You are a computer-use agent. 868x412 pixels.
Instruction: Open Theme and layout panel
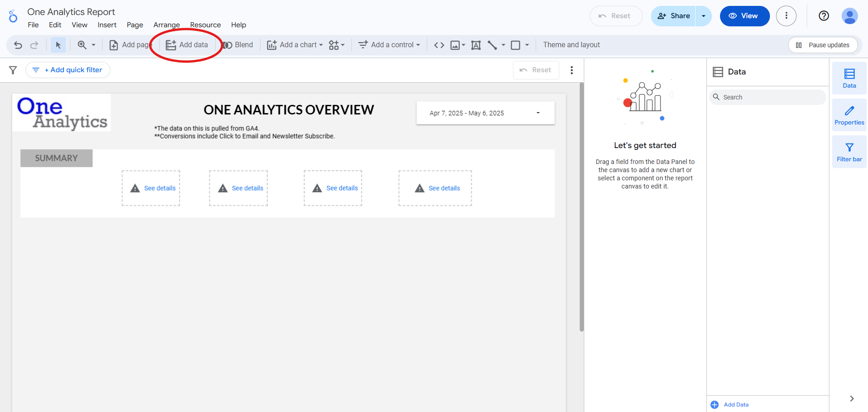[572, 45]
